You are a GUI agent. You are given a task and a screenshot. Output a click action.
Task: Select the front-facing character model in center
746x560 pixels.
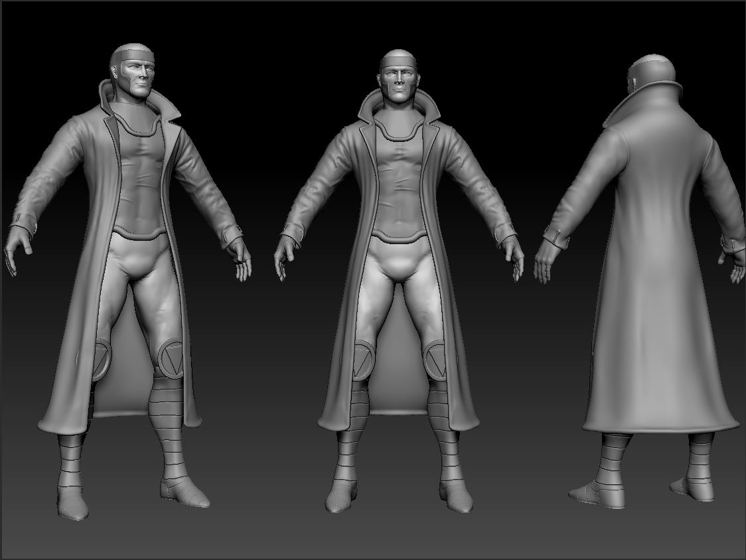click(399, 281)
